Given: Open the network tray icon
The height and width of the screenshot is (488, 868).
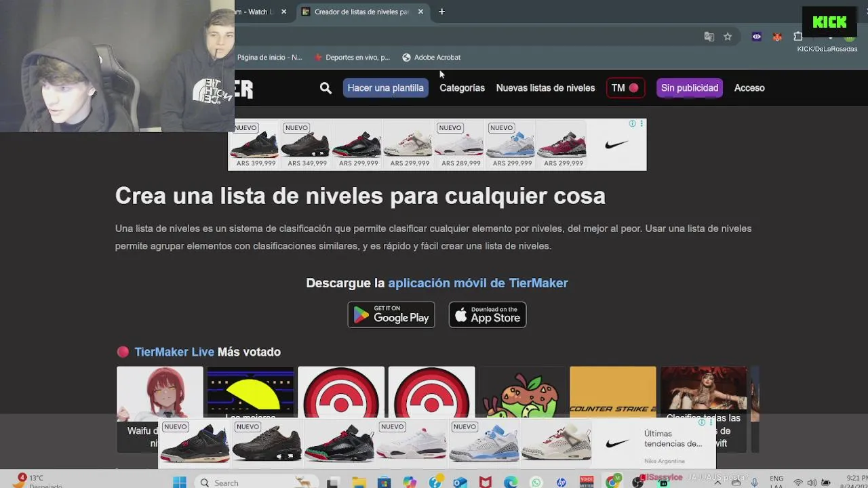Looking at the screenshot, I should [x=798, y=483].
